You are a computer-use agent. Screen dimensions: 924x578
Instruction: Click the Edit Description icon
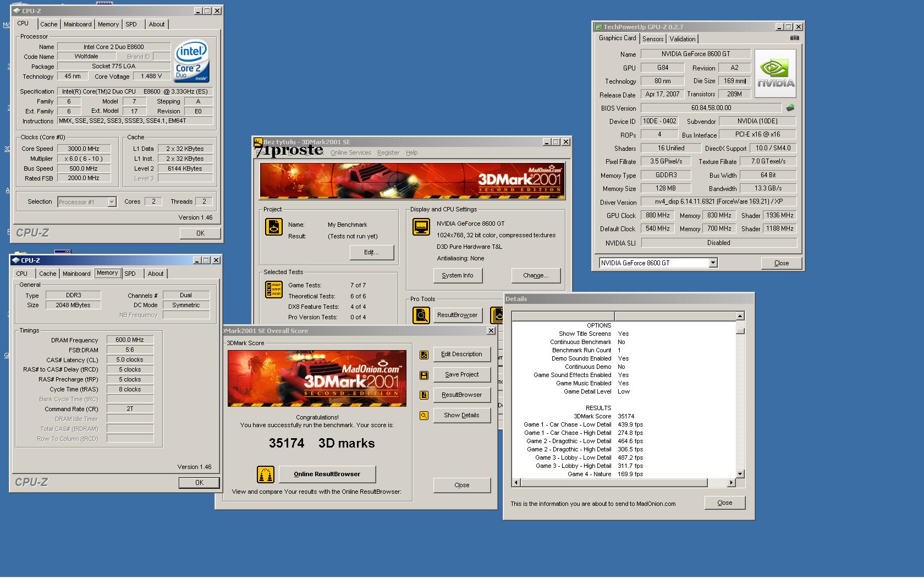pos(424,355)
